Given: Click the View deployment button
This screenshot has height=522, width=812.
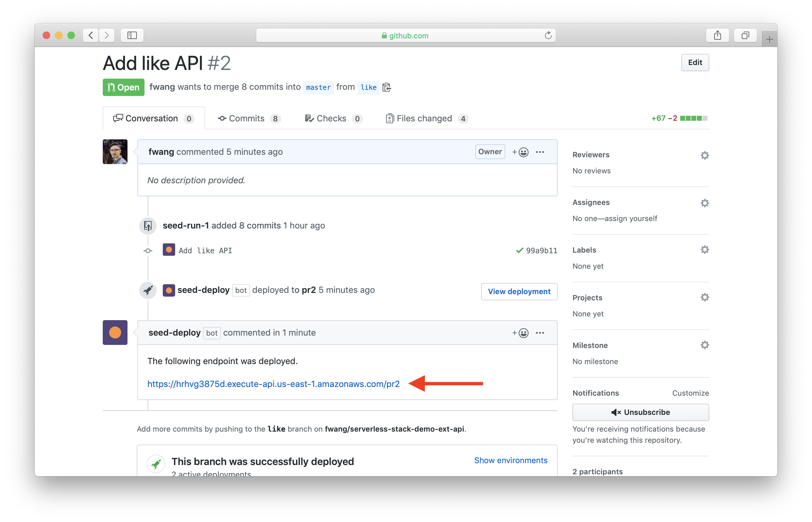Looking at the screenshot, I should [x=519, y=292].
